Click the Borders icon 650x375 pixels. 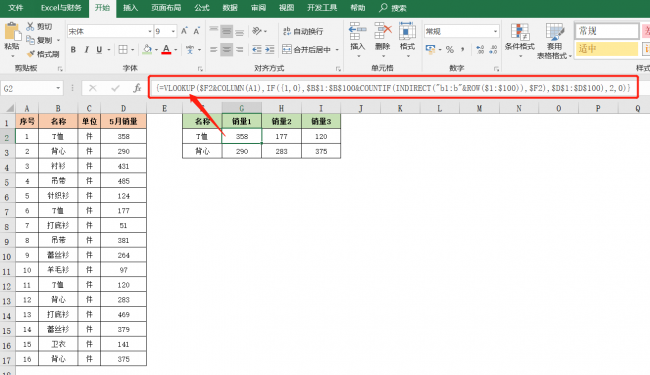pyautogui.click(x=123, y=50)
